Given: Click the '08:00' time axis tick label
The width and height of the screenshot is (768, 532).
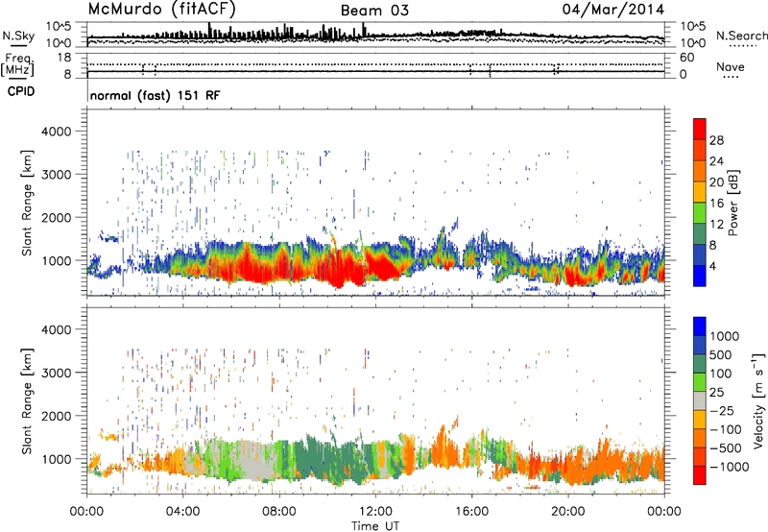Looking at the screenshot, I should click(x=279, y=512).
